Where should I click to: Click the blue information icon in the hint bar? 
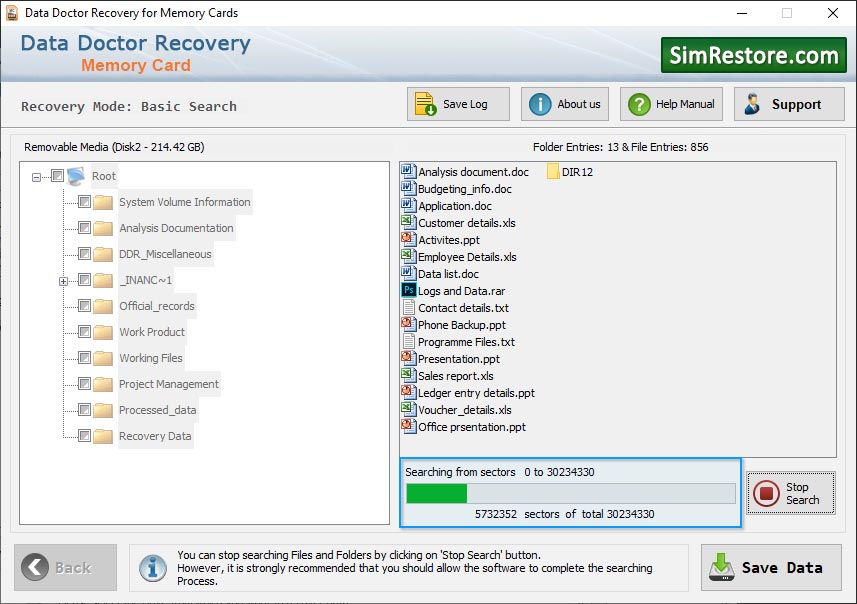[152, 567]
